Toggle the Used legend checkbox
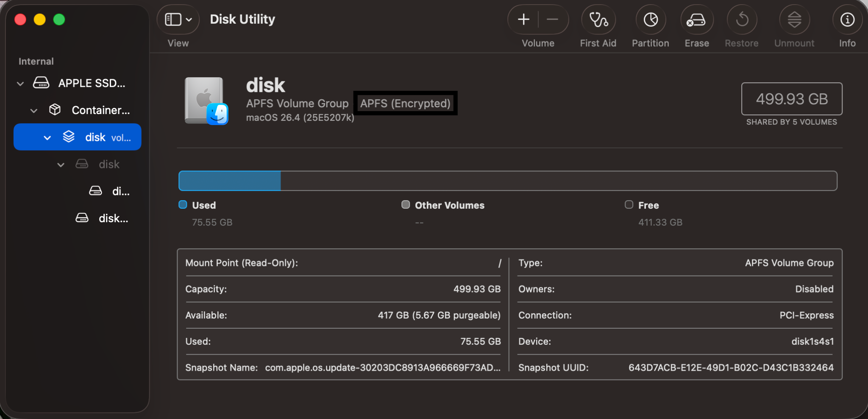The width and height of the screenshot is (868, 419). click(x=183, y=204)
